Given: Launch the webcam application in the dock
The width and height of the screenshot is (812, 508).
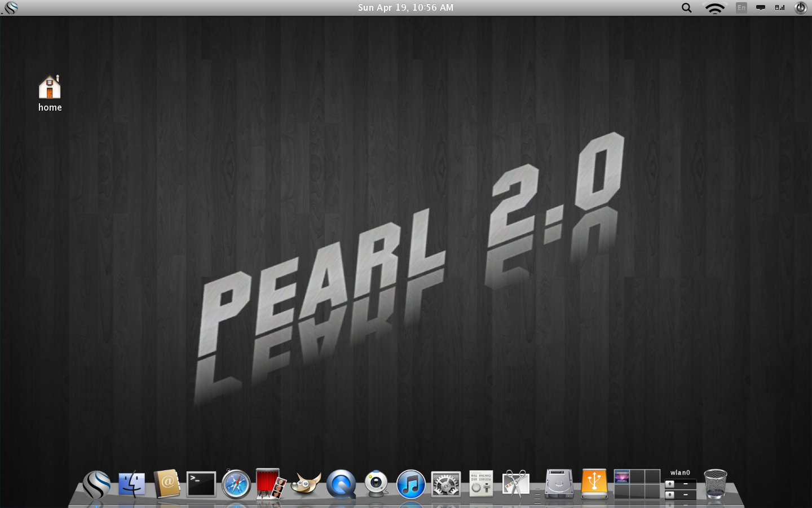Looking at the screenshot, I should click(376, 484).
